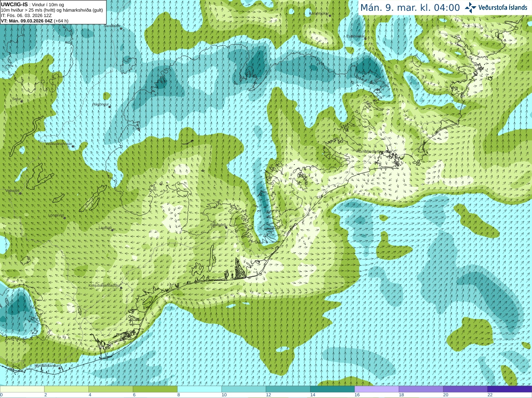Image resolution: width=532 pixels, height=398 pixels.
Task: Click the Setur station label
Action: (x=16, y=99)
